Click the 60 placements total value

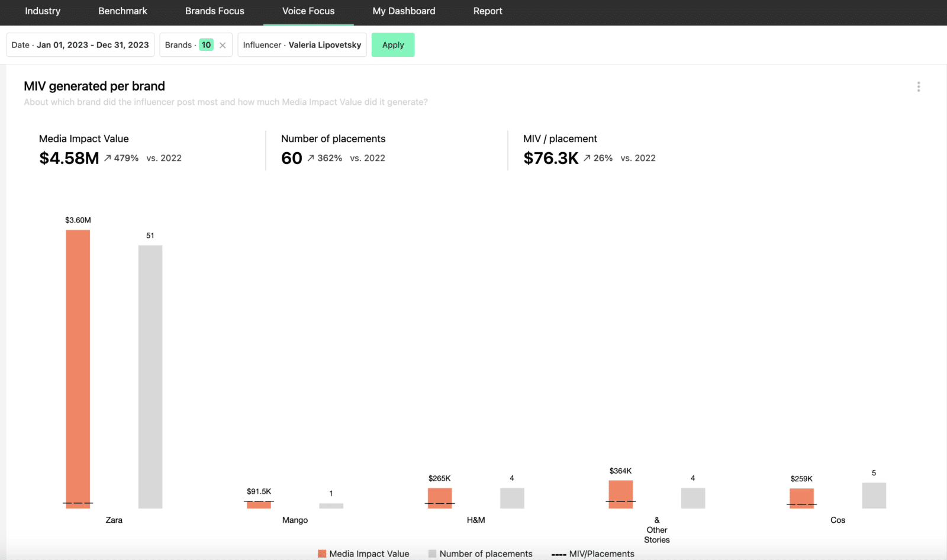[x=292, y=159]
